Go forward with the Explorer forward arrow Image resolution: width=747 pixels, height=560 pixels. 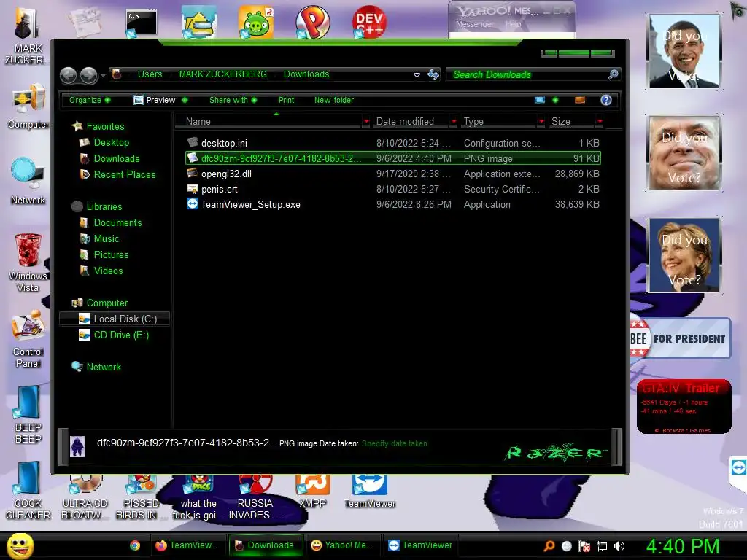88,75
